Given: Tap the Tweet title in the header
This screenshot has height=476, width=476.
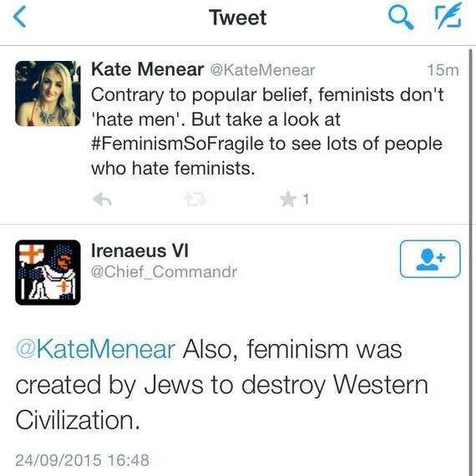Looking at the screenshot, I should click(238, 18).
